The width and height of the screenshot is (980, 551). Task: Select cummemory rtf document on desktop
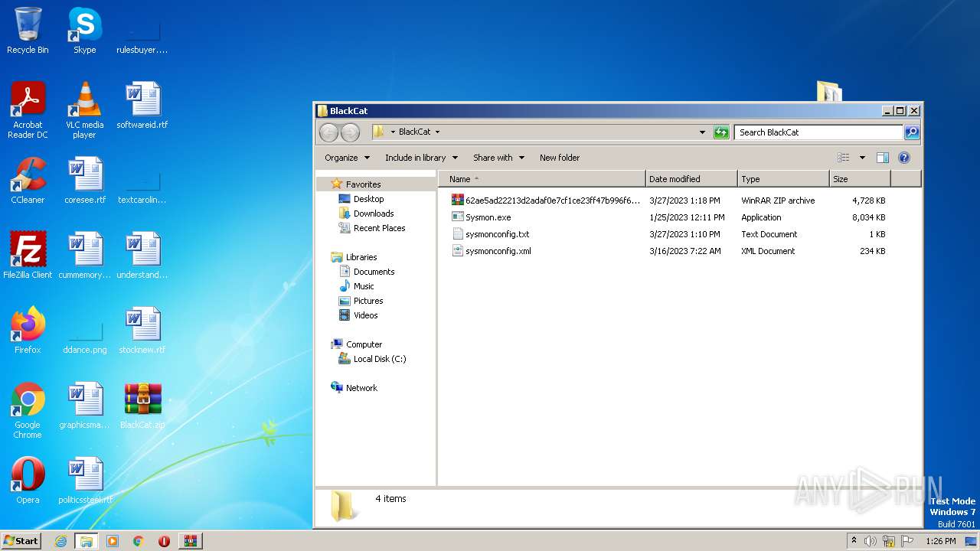[85, 256]
